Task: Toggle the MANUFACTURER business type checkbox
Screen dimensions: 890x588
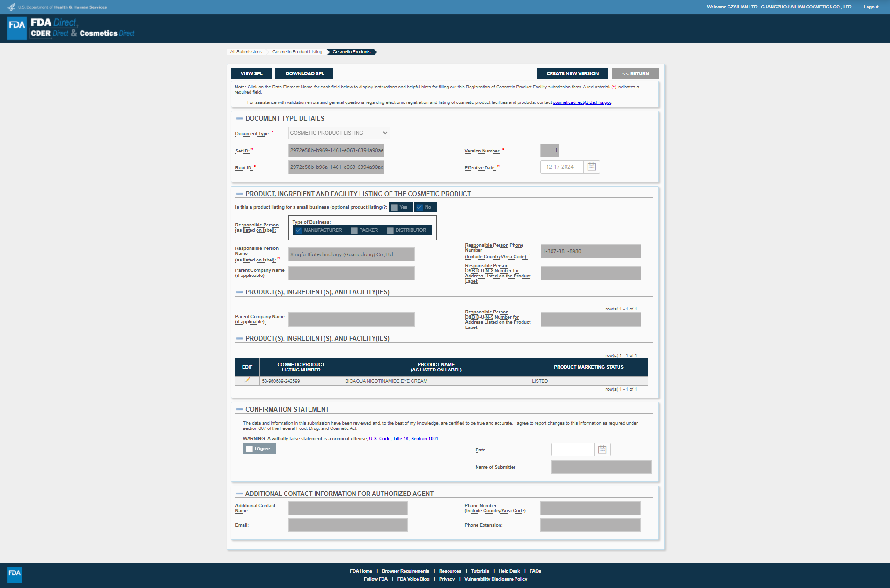Action: 299,231
